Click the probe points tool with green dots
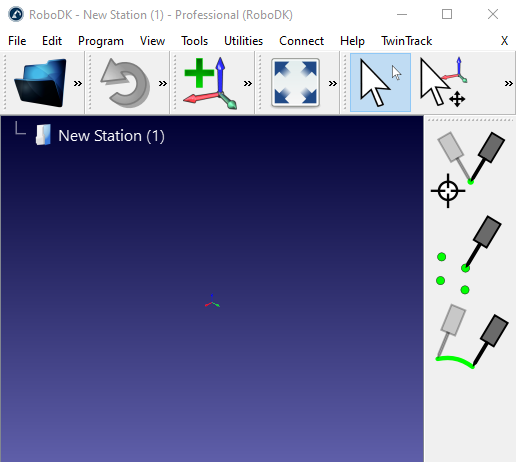 tap(468, 255)
